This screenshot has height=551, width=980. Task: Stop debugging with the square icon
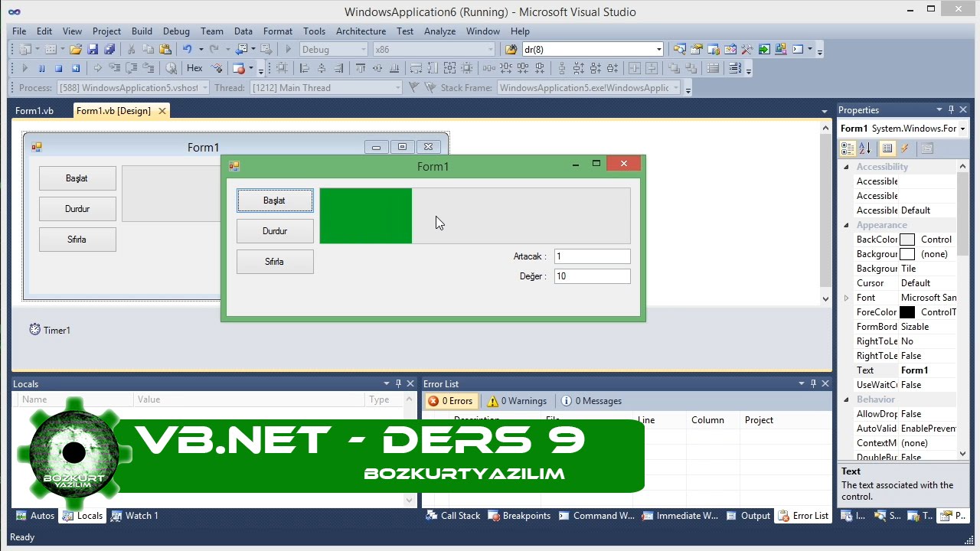[58, 68]
